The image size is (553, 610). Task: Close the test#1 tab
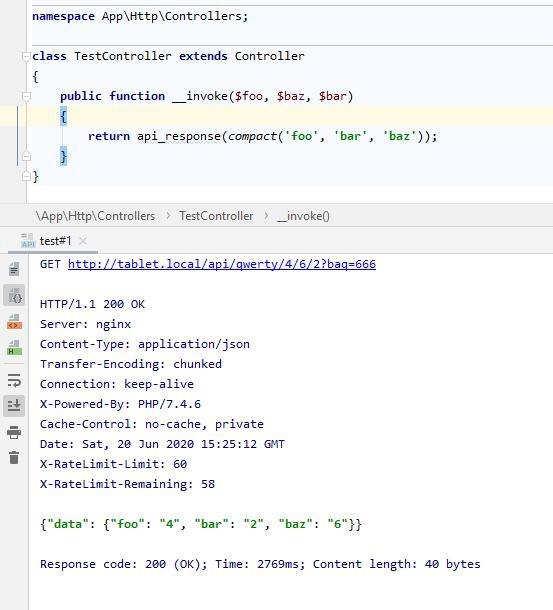[x=83, y=241]
